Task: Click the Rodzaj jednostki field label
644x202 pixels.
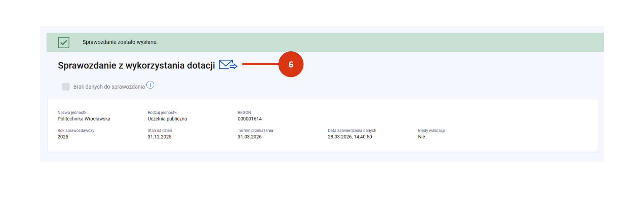Action: [163, 113]
